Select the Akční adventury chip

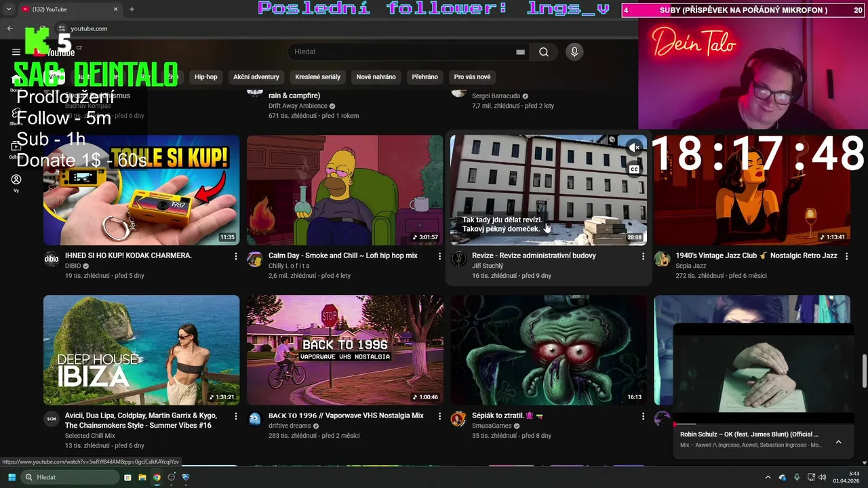pos(256,77)
